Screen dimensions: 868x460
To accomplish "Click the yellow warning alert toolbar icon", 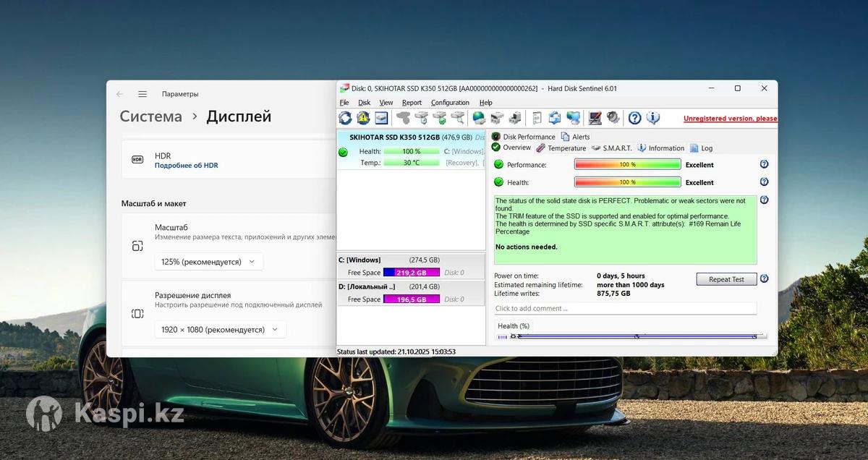I will point(363,118).
